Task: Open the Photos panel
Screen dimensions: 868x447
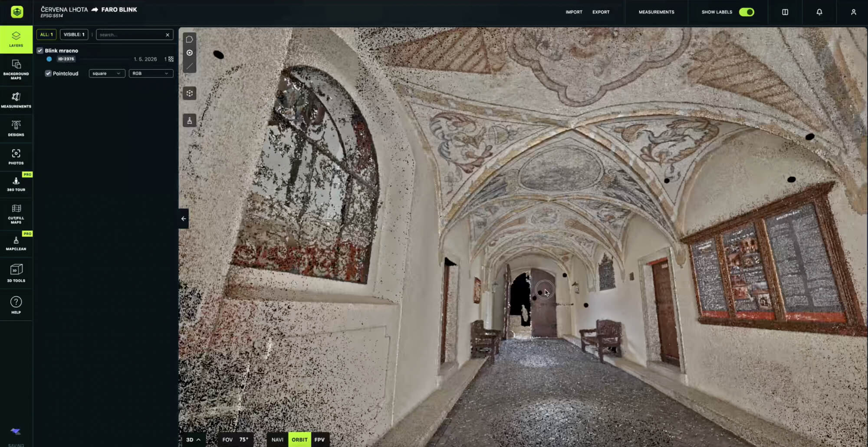Action: (16, 157)
